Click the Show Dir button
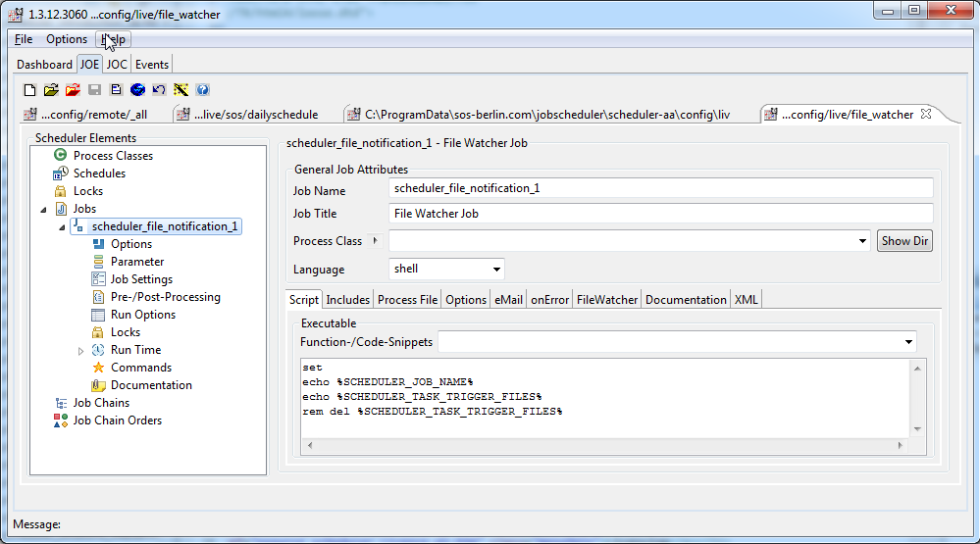 pyautogui.click(x=904, y=241)
